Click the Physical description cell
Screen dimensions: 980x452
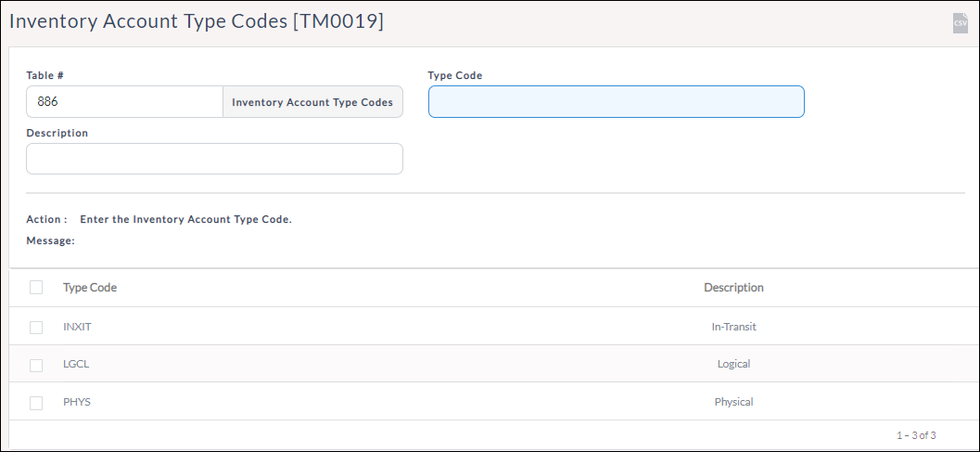click(x=733, y=403)
